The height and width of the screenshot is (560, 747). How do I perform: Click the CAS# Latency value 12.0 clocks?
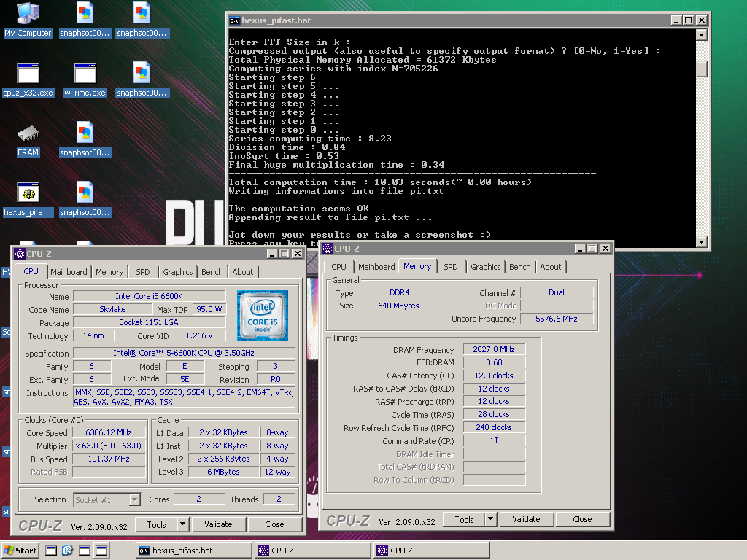point(494,376)
